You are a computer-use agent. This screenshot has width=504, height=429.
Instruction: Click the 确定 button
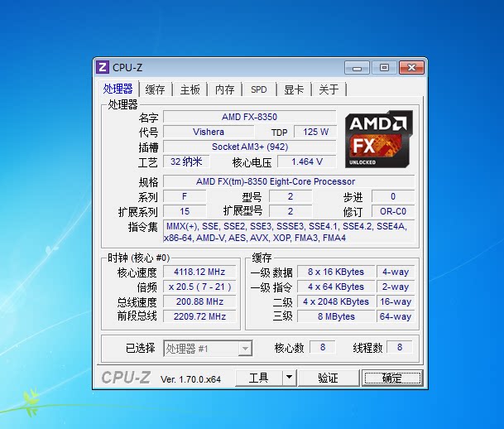[x=392, y=377]
